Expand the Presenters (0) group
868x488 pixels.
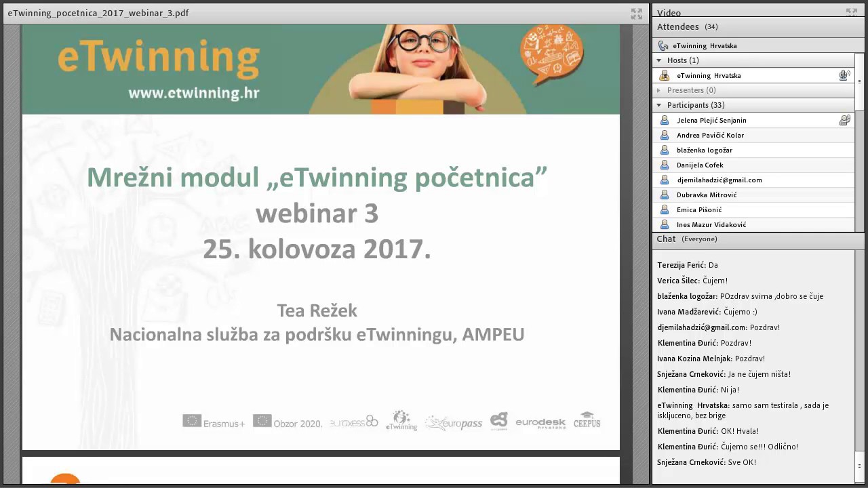658,90
